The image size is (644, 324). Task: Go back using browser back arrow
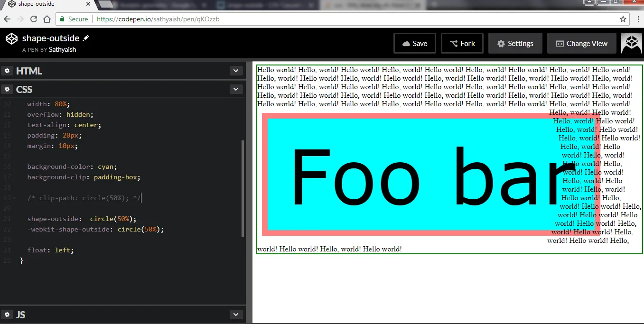(x=8, y=19)
